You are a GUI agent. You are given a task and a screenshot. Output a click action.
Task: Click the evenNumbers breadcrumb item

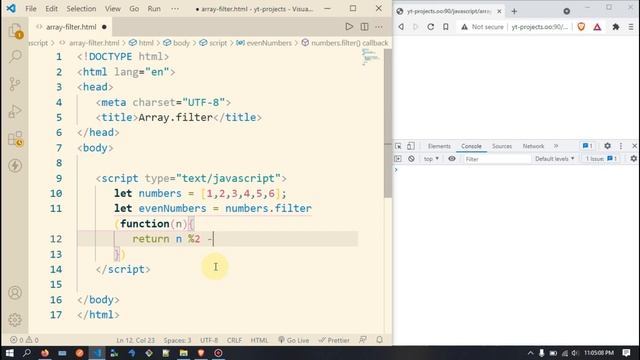[264, 43]
